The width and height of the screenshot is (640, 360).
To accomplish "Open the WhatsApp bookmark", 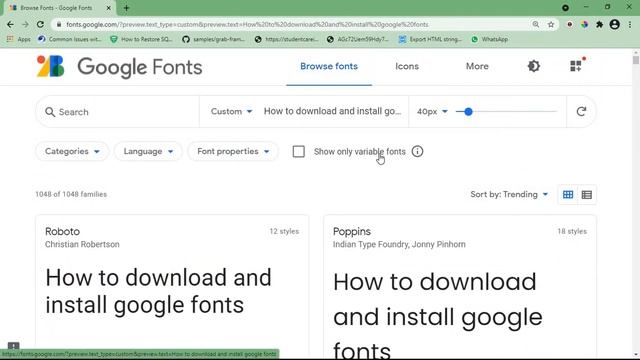I will pyautogui.click(x=489, y=39).
